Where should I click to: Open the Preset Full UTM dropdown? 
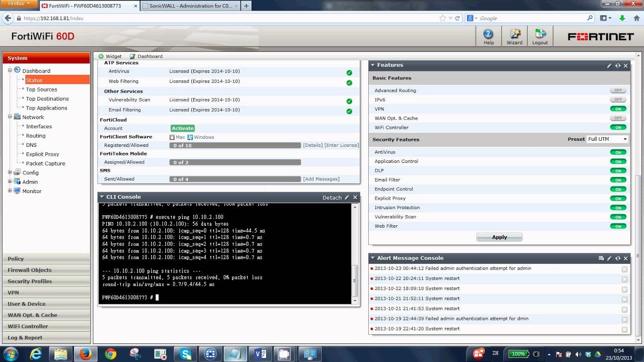pyautogui.click(x=607, y=139)
